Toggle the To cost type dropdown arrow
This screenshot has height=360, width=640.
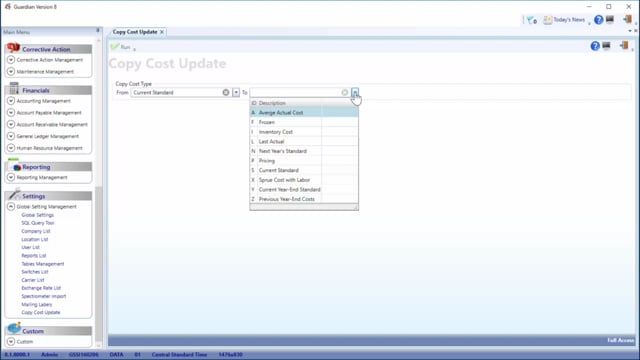coord(355,93)
